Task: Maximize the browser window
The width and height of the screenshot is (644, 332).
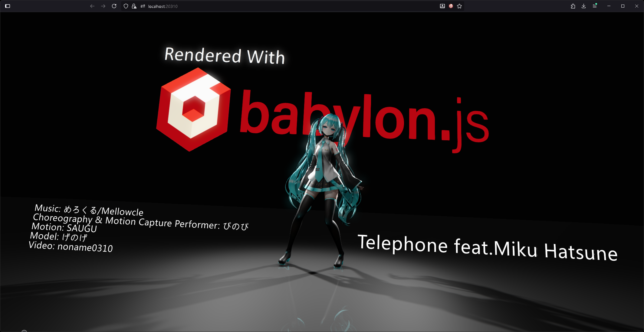Action: tap(623, 6)
